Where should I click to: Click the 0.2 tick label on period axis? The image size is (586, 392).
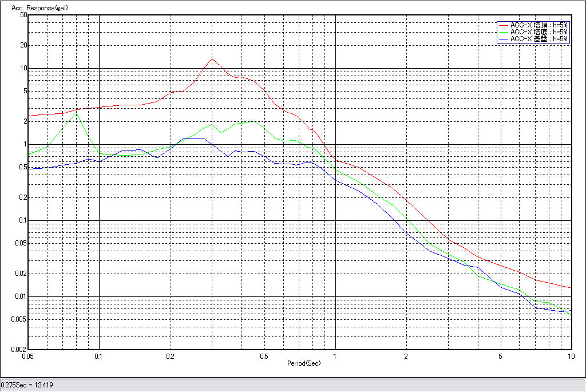[x=170, y=356]
